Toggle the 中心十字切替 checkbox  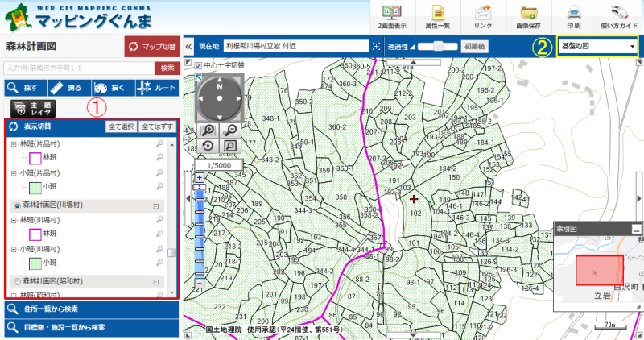click(x=198, y=65)
